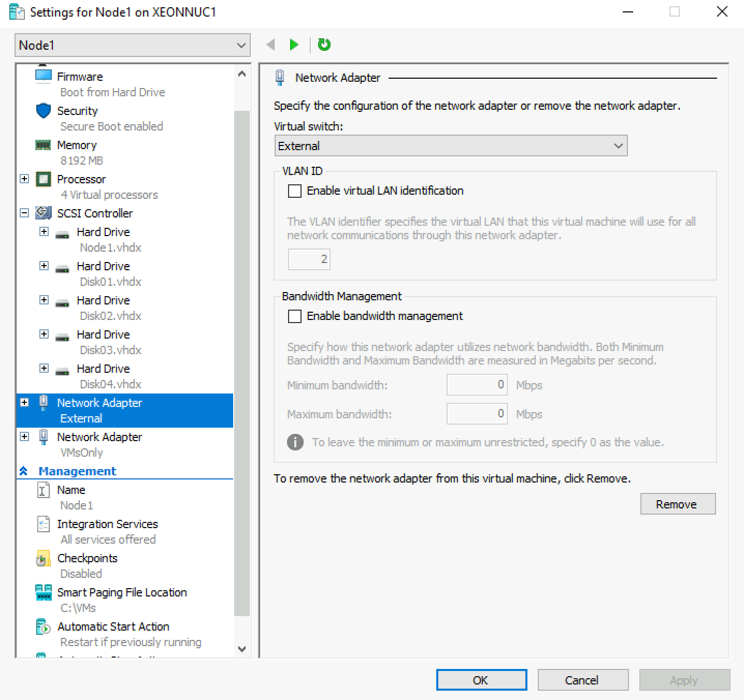This screenshot has width=744, height=700.
Task: Click the Smart Paging File Location icon
Action: pyautogui.click(x=44, y=592)
